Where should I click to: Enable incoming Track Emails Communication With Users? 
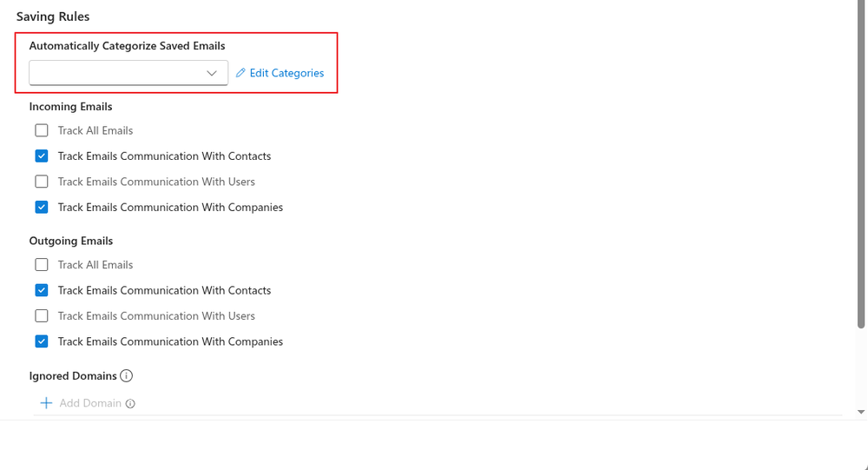[x=42, y=182]
